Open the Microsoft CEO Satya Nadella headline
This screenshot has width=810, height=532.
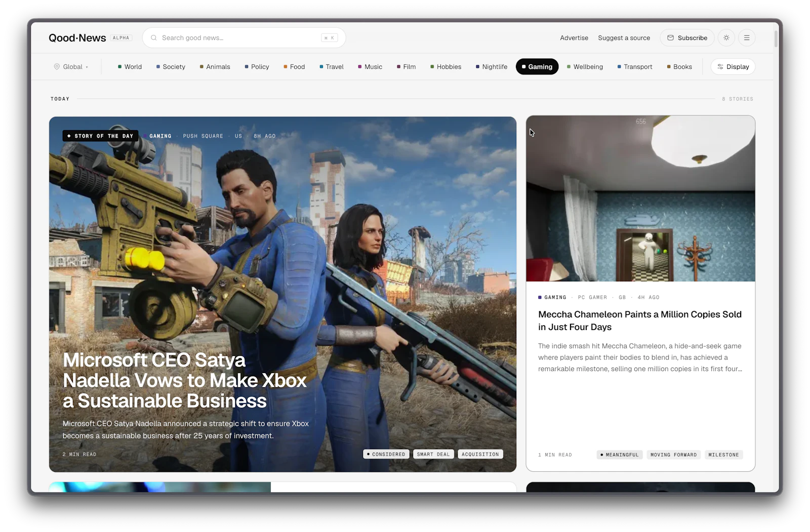click(185, 381)
